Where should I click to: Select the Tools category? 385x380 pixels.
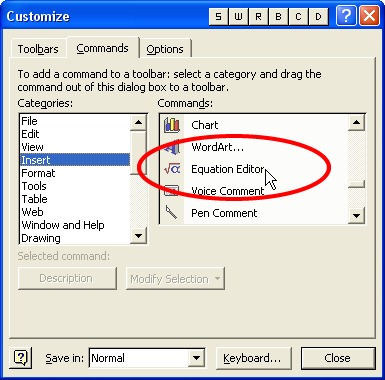click(x=75, y=186)
